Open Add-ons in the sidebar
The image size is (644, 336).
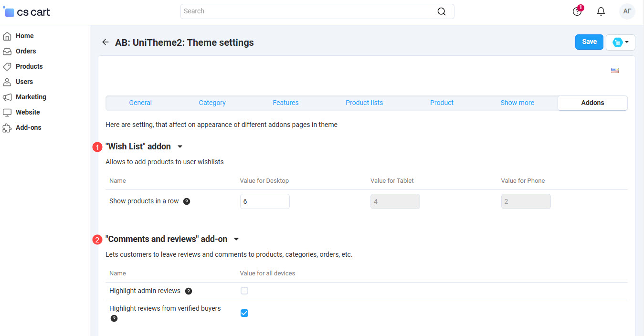[x=29, y=127]
